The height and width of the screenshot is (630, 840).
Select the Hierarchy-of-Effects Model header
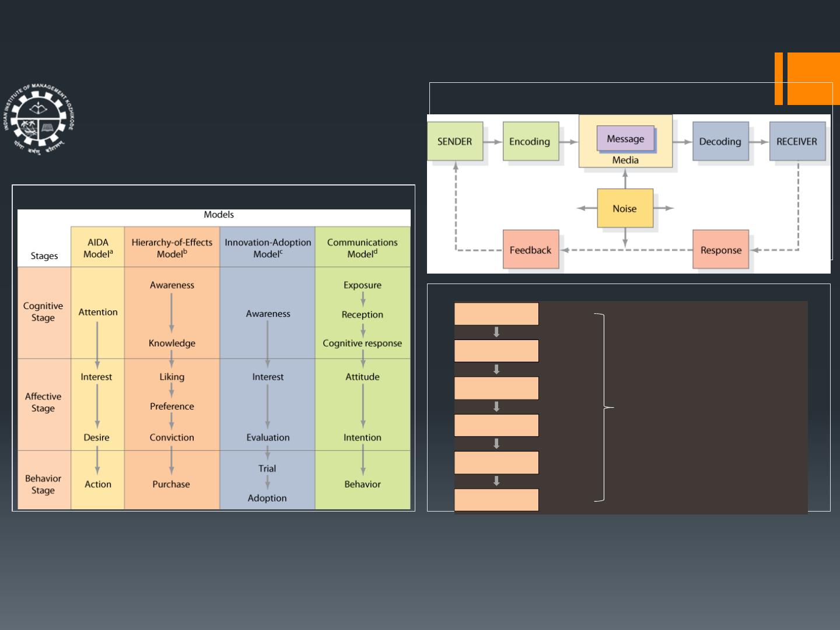172,248
